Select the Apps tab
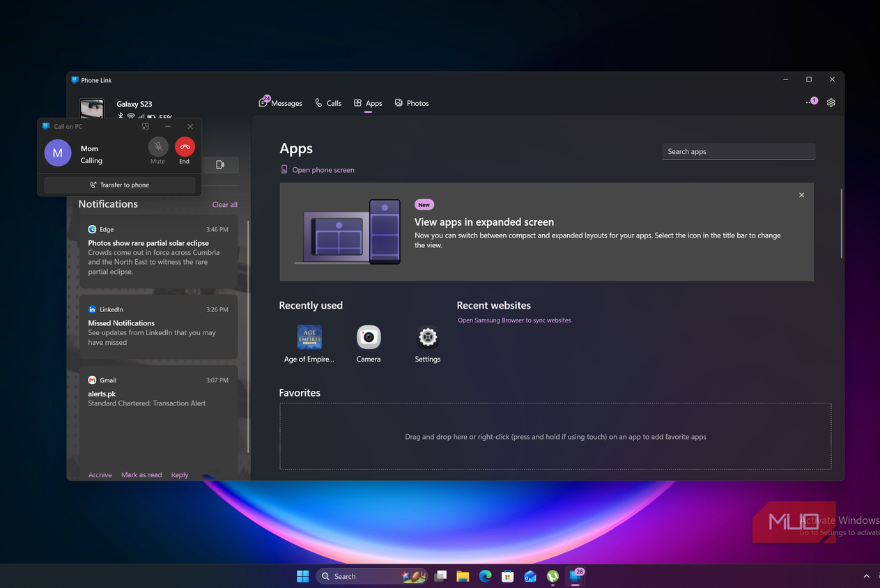Viewport: 880px width, 588px height. (368, 103)
